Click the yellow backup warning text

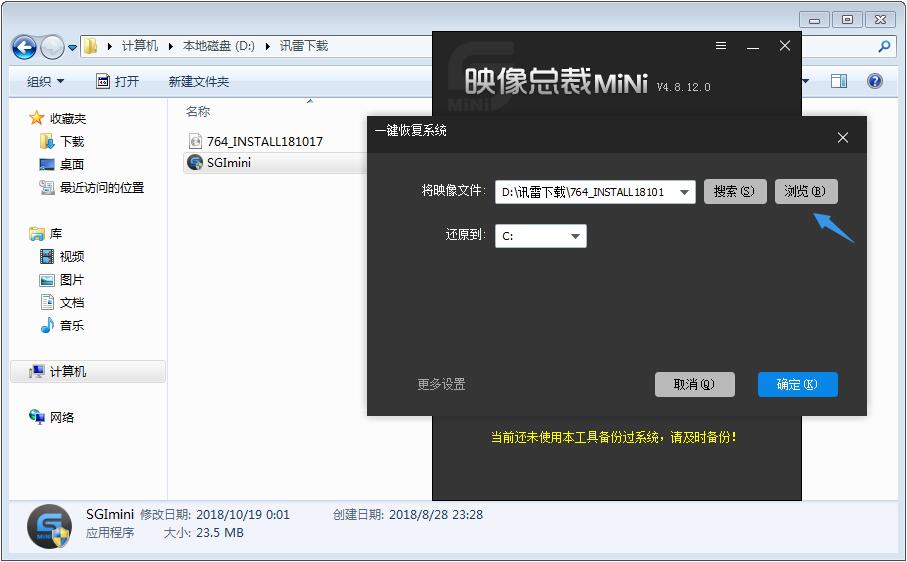613,437
